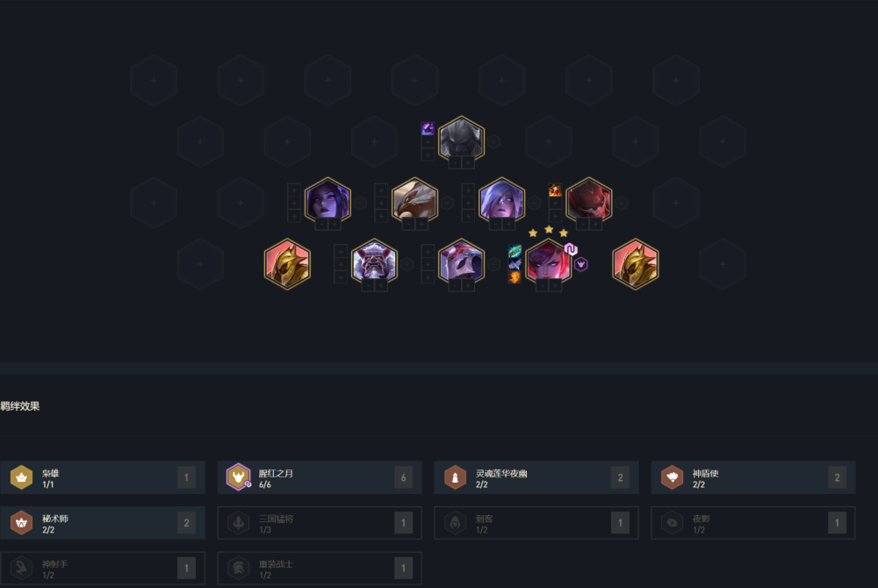The image size is (878, 588).
Task: Click the white-furred yeti champion portrait
Action: tap(374, 263)
